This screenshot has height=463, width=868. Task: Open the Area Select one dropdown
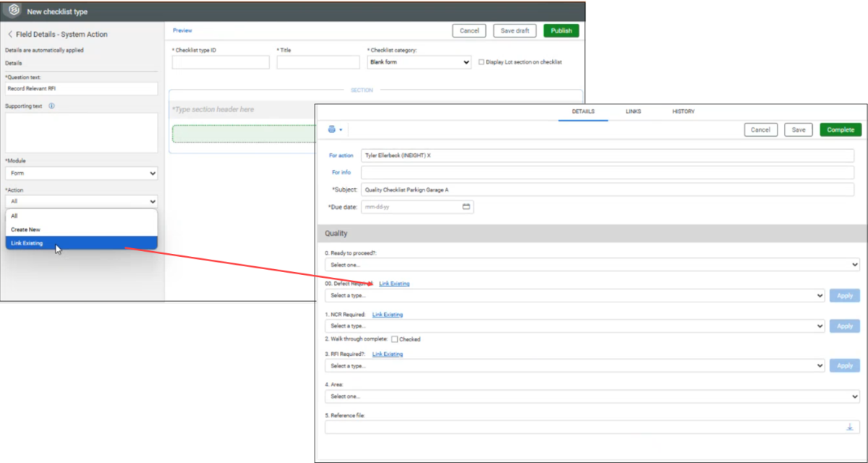[592, 396]
